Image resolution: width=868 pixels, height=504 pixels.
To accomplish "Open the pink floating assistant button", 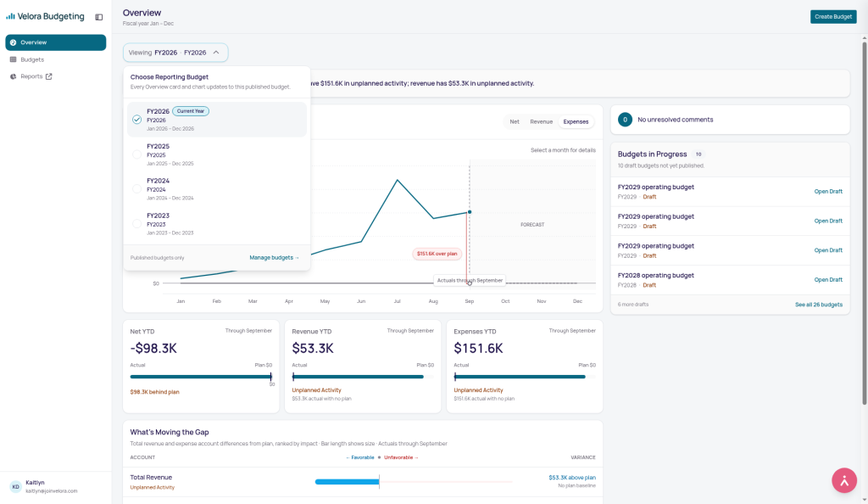I will (x=844, y=480).
